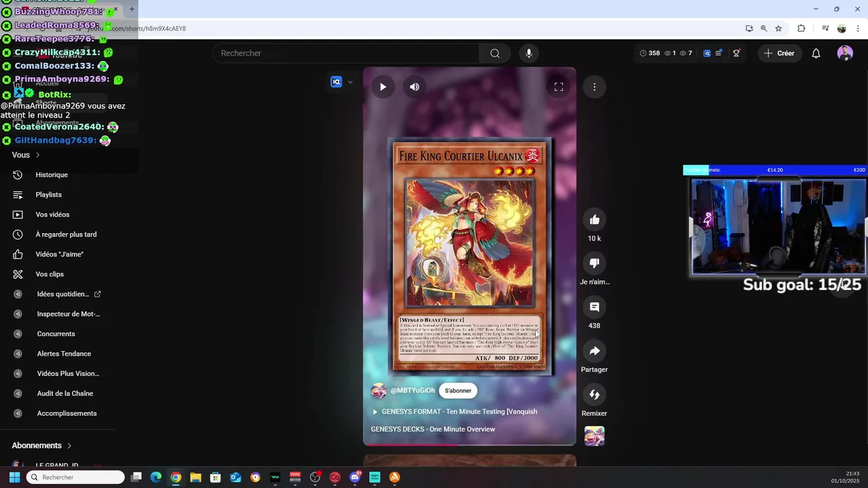Open File Explorer from the taskbar
The image size is (868, 488).
pos(195,477)
